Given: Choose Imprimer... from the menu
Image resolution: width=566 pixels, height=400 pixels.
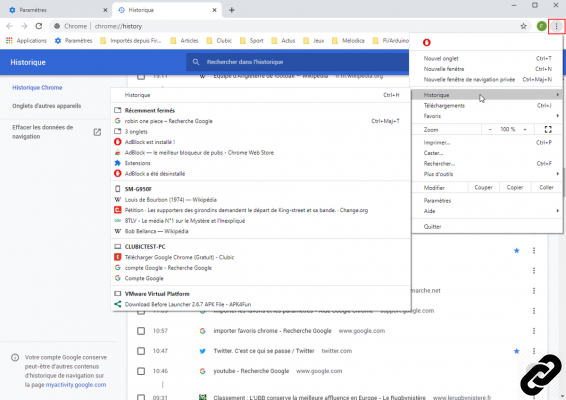Looking at the screenshot, I should click(487, 143).
